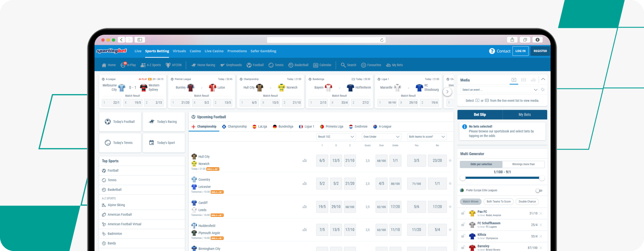Remove Pau FC from multi generator
Screen dimensions: 644x251
tap(541, 213)
